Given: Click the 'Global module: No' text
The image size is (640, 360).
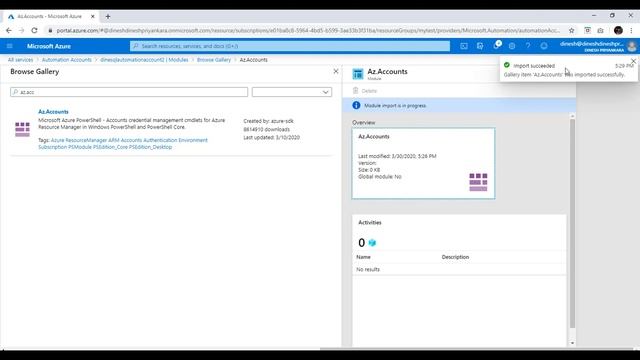Looking at the screenshot, I should [x=380, y=177].
